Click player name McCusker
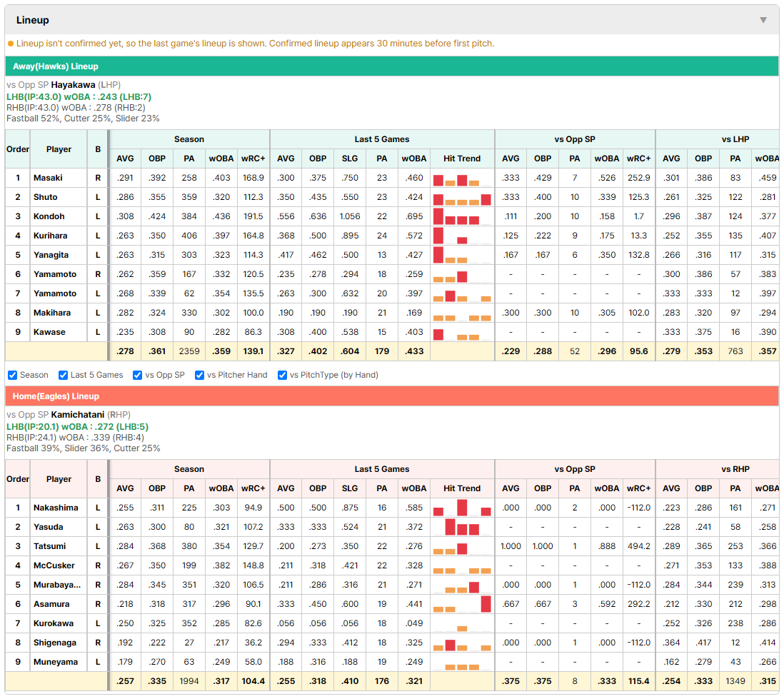The image size is (784, 699). coord(54,565)
